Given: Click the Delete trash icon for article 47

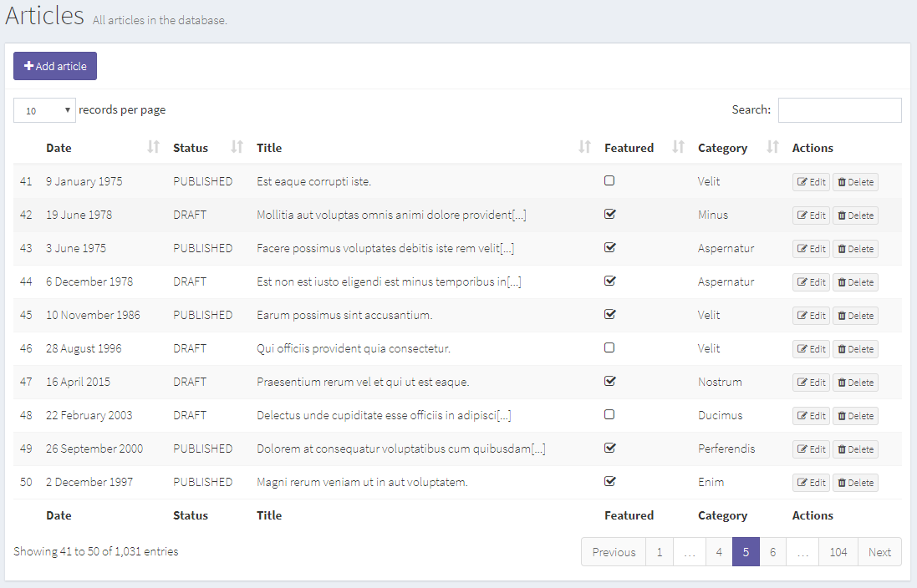Looking at the screenshot, I should 843,382.
